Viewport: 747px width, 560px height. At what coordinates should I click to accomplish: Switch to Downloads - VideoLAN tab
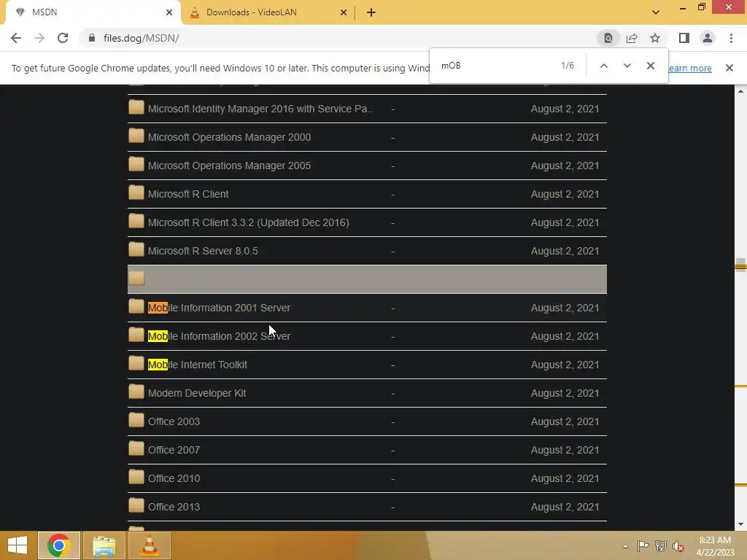pyautogui.click(x=268, y=12)
